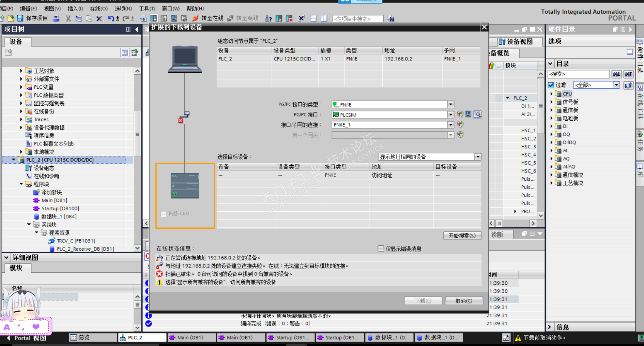Screen dimensions: 644x346
Task: Collapse the 程序块 tree node
Action: (21, 184)
